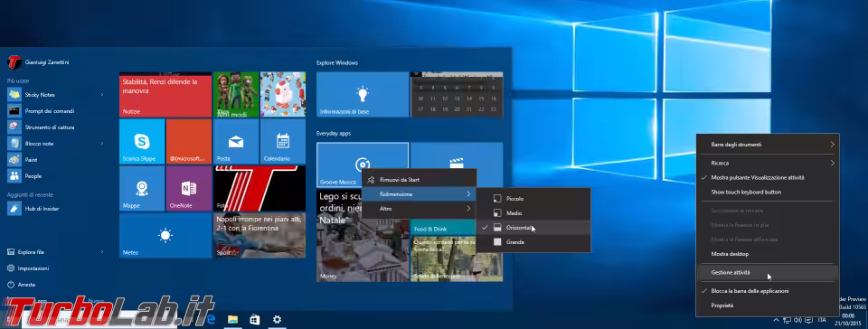The width and height of the screenshot is (868, 329).
Task: Open the Action Center notification icon
Action: [808, 320]
